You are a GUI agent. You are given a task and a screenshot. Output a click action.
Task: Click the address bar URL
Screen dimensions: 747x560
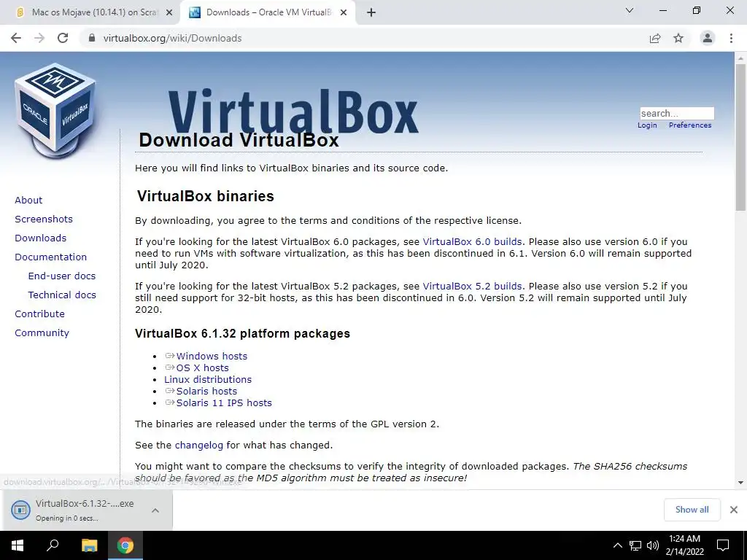(x=172, y=38)
